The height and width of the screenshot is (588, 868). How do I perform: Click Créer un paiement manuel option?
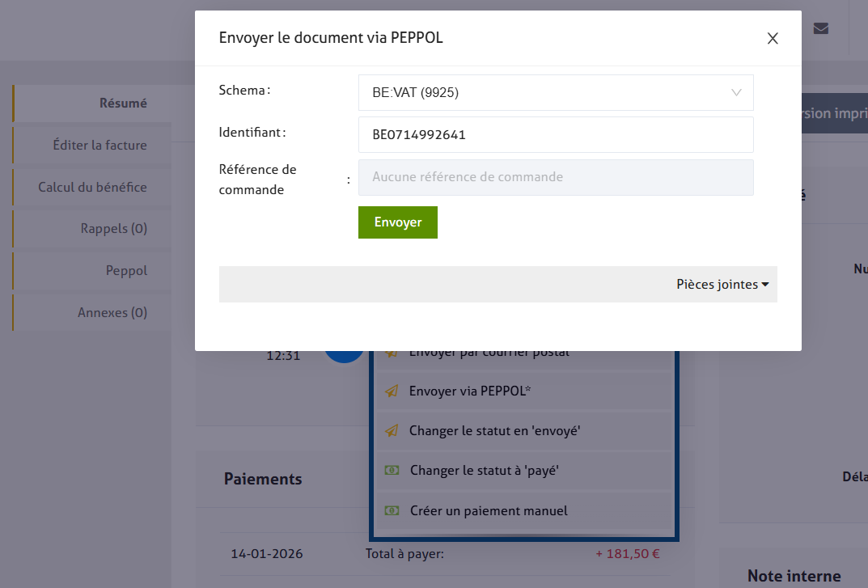(x=489, y=511)
